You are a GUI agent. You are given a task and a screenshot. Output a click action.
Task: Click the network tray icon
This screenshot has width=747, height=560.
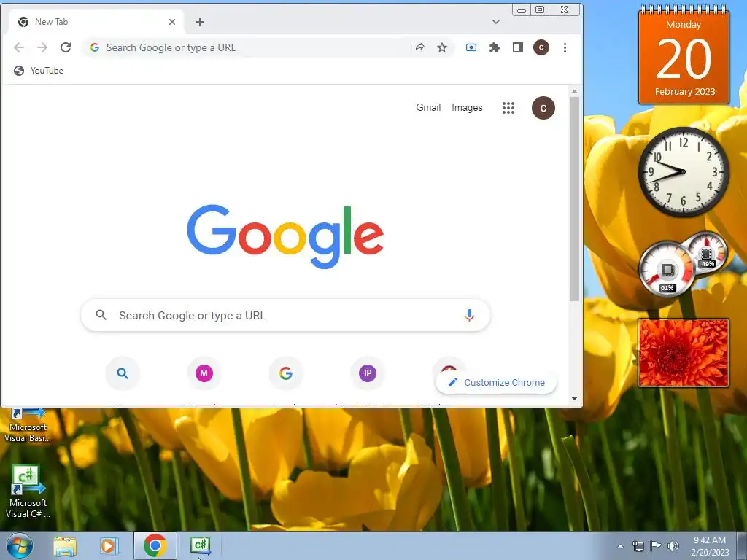tap(638, 546)
